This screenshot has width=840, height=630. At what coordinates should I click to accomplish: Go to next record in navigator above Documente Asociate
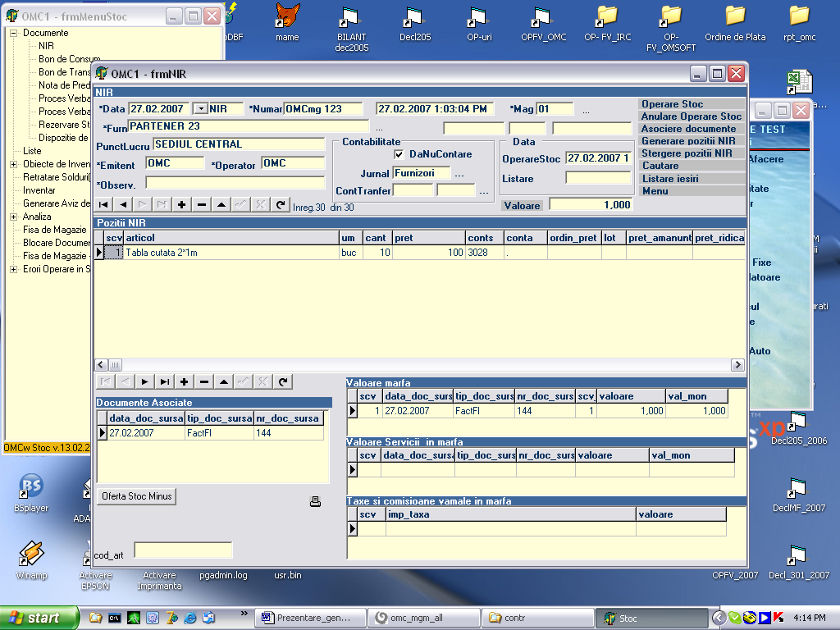coord(144,381)
